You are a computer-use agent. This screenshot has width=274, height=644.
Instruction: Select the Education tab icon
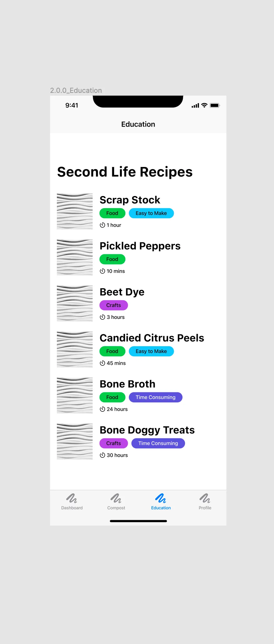coord(161,498)
